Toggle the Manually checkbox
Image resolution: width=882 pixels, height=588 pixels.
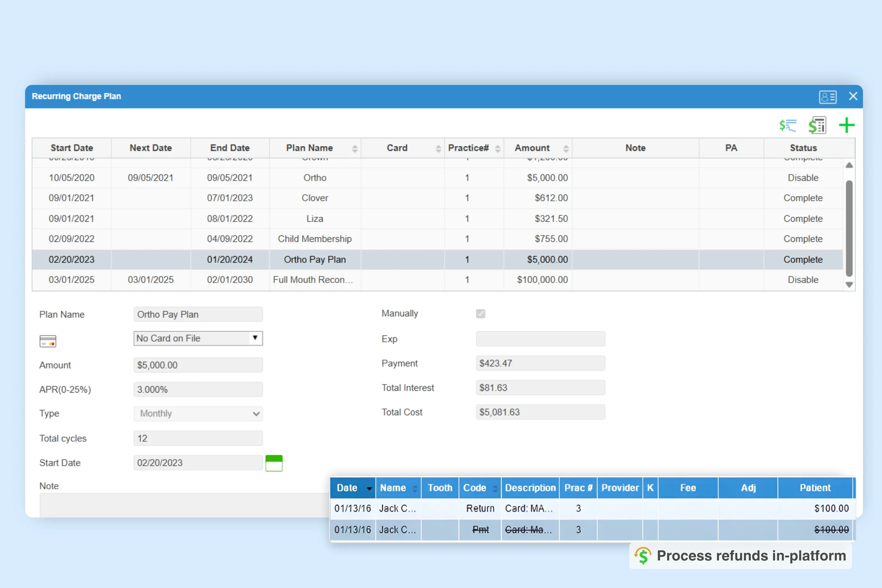pyautogui.click(x=481, y=314)
